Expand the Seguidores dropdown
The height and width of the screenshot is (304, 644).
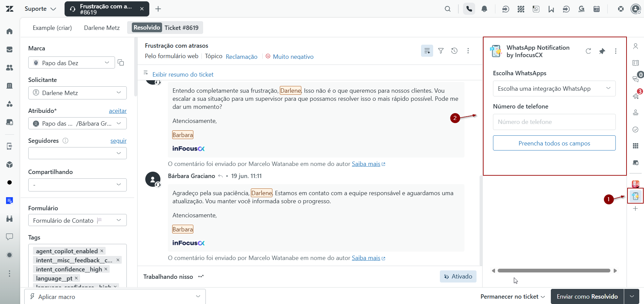(x=77, y=153)
